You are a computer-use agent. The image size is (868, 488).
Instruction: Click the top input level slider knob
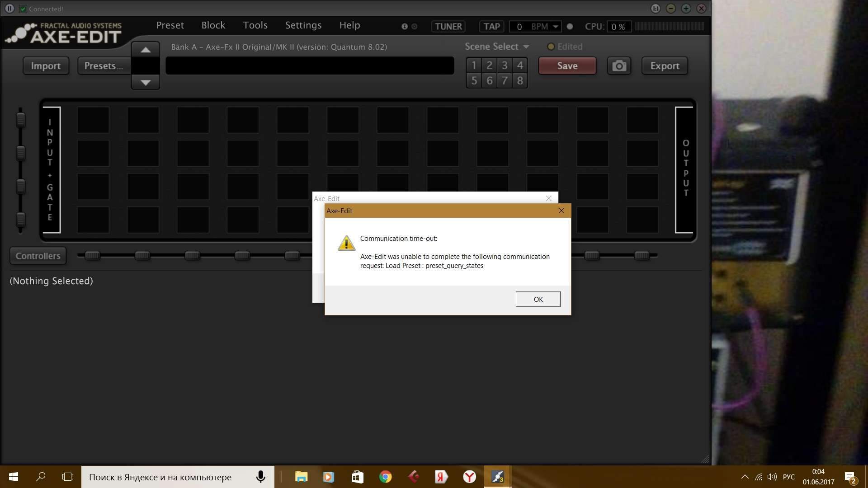click(20, 120)
